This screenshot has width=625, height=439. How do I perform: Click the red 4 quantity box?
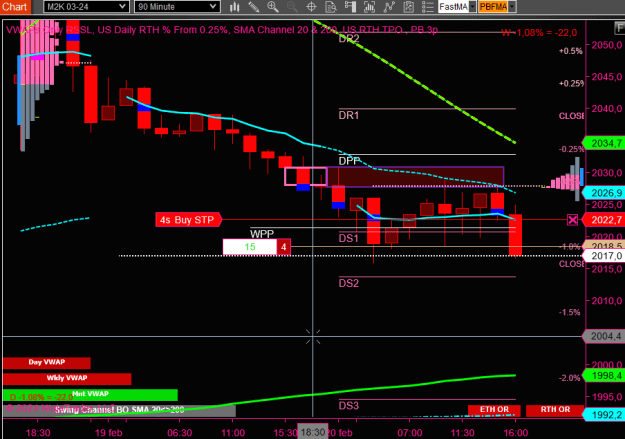283,247
